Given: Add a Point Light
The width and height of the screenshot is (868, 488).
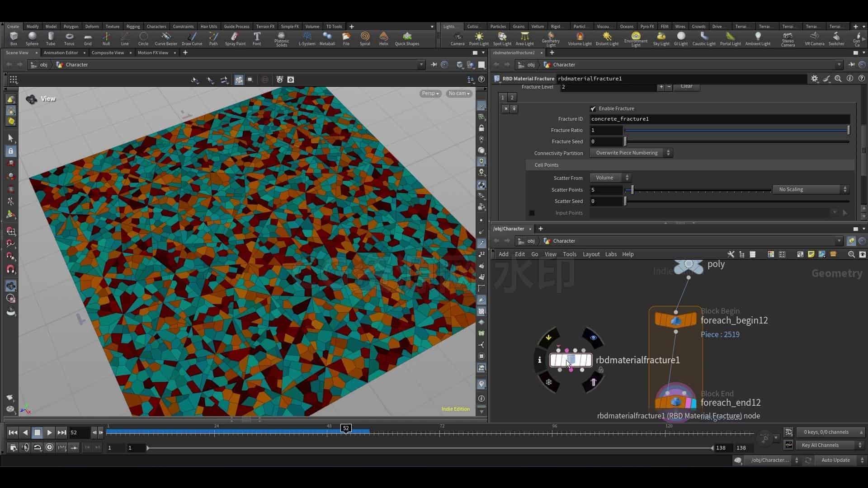Looking at the screenshot, I should click(x=479, y=38).
